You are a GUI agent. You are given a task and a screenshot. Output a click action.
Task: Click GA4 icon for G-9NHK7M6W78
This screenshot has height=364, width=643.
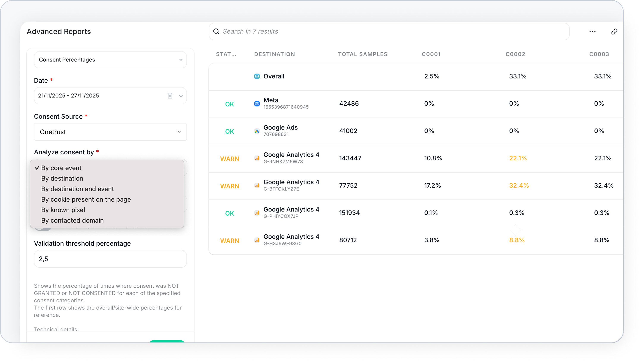click(257, 158)
